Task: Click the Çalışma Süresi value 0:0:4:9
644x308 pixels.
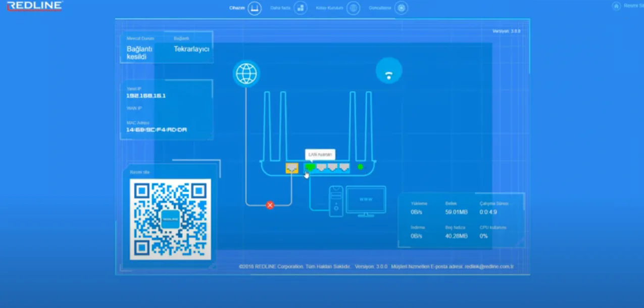Action: (x=488, y=212)
